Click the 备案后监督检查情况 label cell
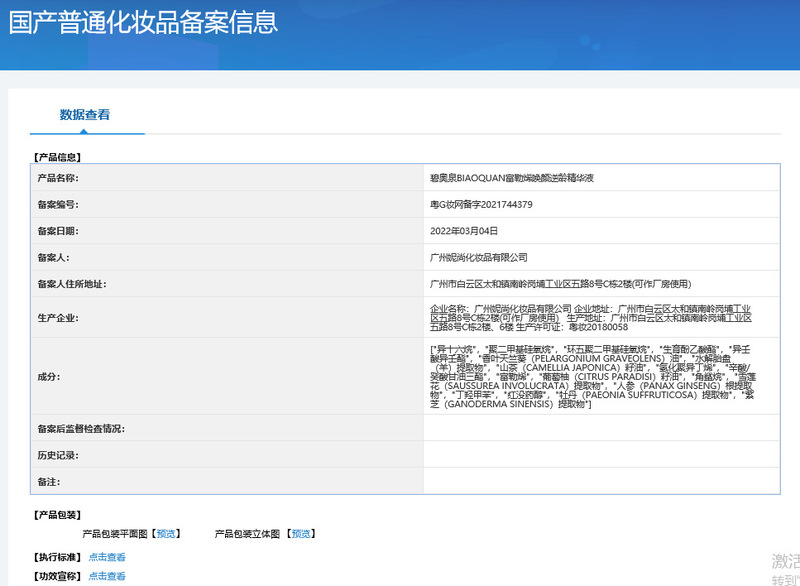The height and width of the screenshot is (586, 800). (227, 428)
